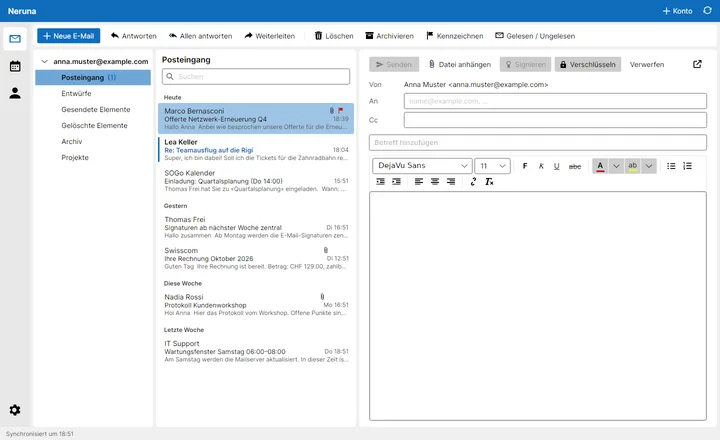720x440 pixels.
Task: Focus the Cc field
Action: point(555,120)
